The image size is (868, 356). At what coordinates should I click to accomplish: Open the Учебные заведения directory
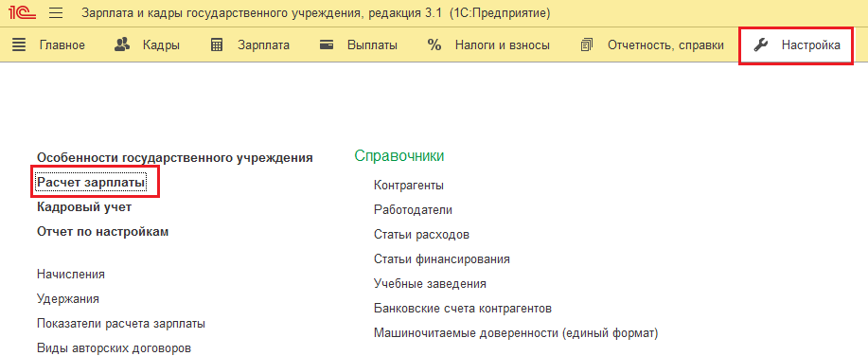(x=430, y=284)
